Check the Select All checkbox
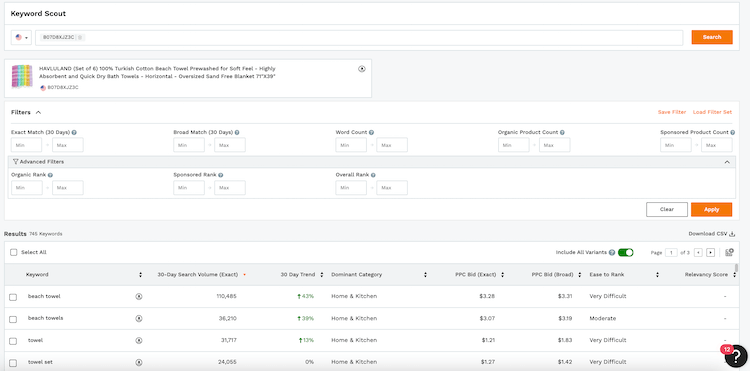The image size is (750, 371). point(13,252)
